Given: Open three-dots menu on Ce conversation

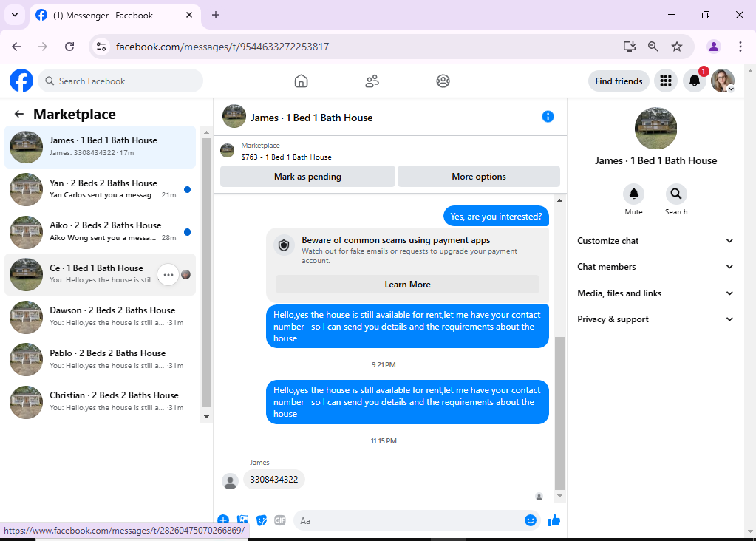Looking at the screenshot, I should [x=168, y=275].
